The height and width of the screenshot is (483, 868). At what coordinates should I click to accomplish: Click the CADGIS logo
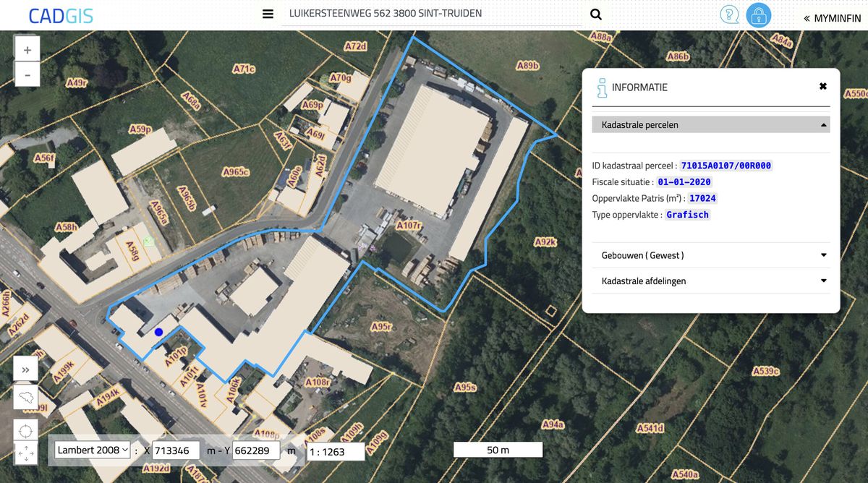[61, 15]
